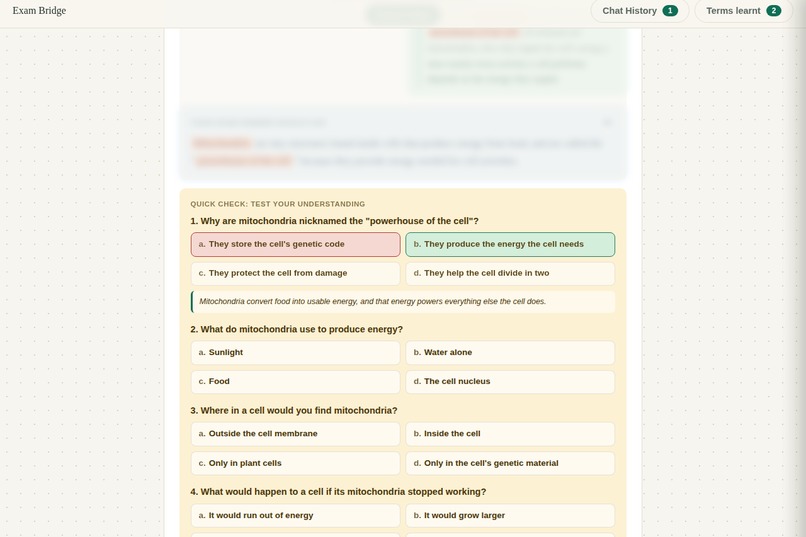
Task: Click the Terms learnt count badge
Action: (x=774, y=11)
